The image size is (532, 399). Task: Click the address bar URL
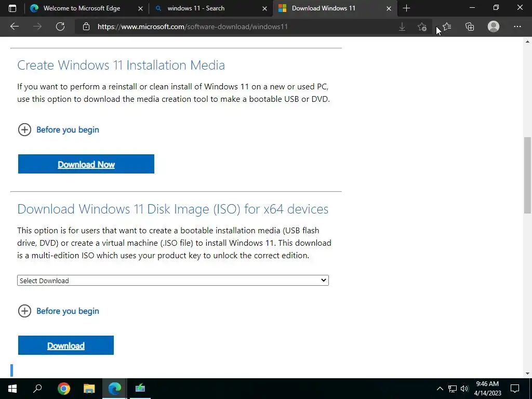click(192, 26)
